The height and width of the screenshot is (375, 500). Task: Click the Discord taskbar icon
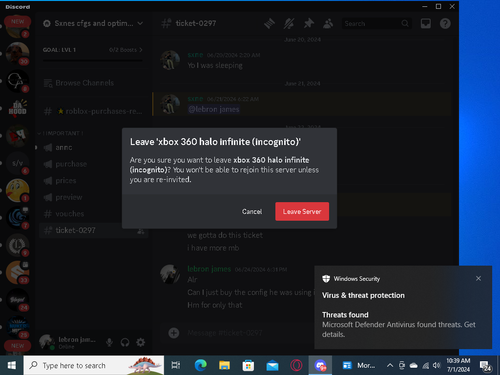click(x=320, y=366)
